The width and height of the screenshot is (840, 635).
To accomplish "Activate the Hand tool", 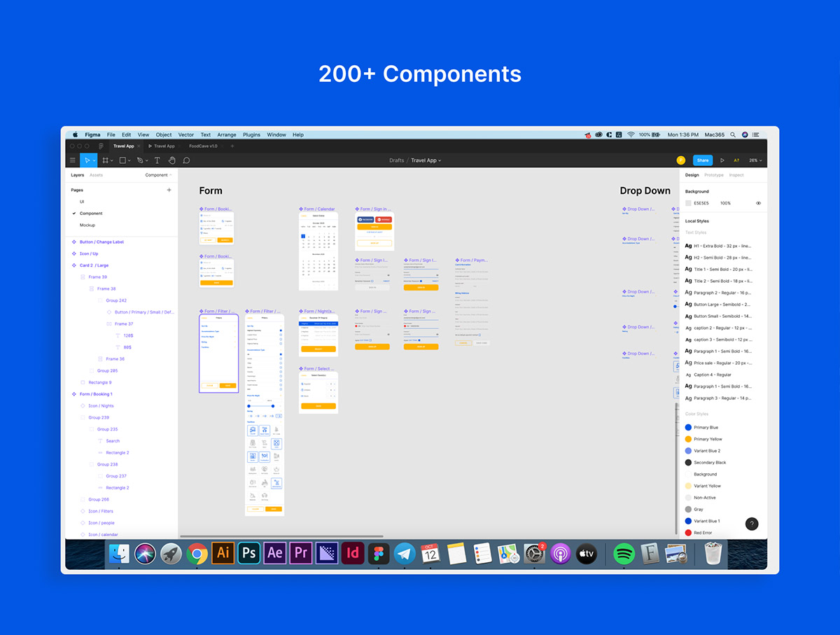I will tap(171, 160).
